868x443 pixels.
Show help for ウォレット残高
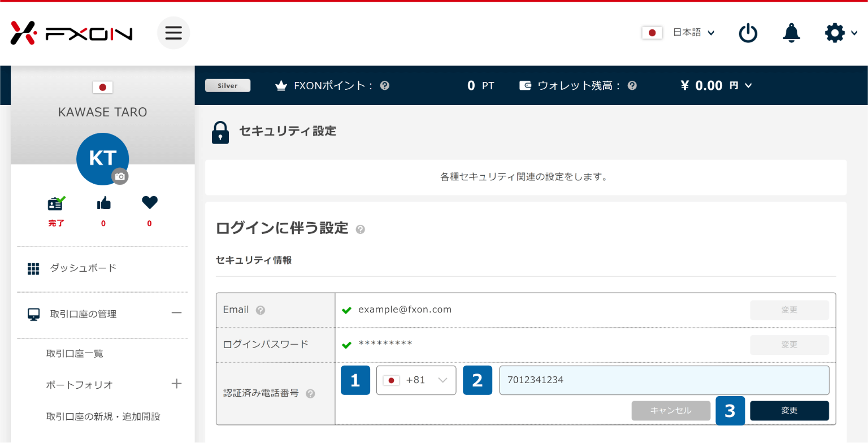coord(632,86)
